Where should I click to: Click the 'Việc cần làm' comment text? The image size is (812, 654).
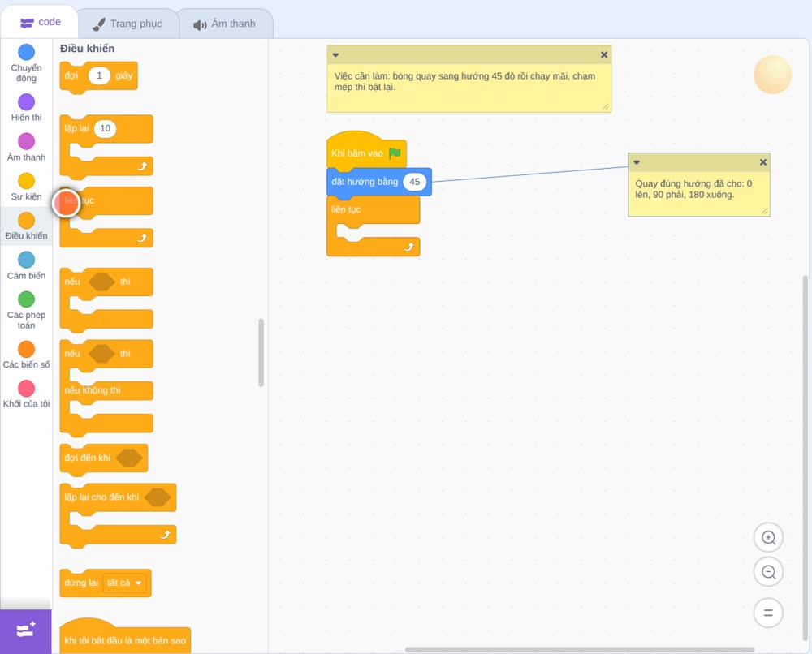click(464, 82)
